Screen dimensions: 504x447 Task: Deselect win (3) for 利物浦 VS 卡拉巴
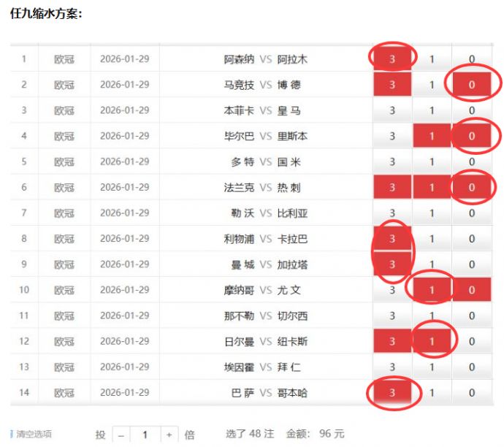click(392, 239)
